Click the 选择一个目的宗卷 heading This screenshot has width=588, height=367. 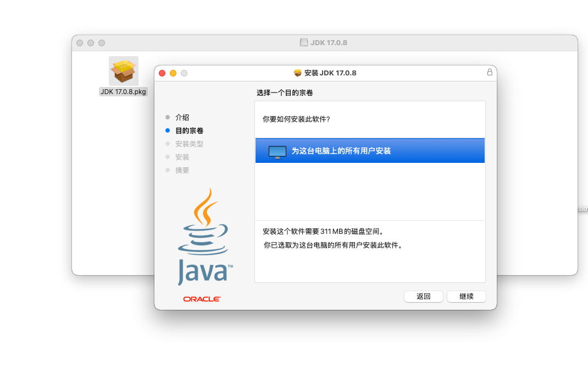285,92
